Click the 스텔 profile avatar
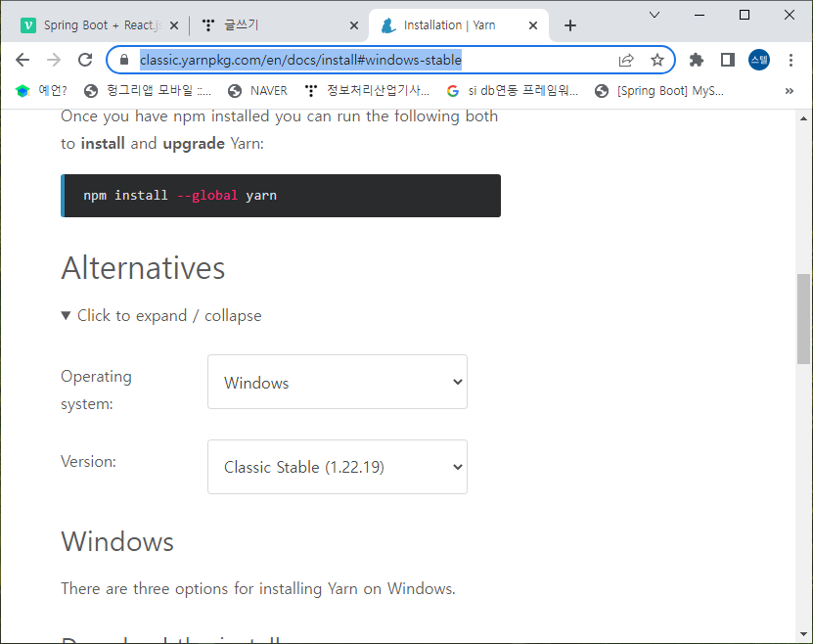813x644 pixels. pyautogui.click(x=758, y=60)
